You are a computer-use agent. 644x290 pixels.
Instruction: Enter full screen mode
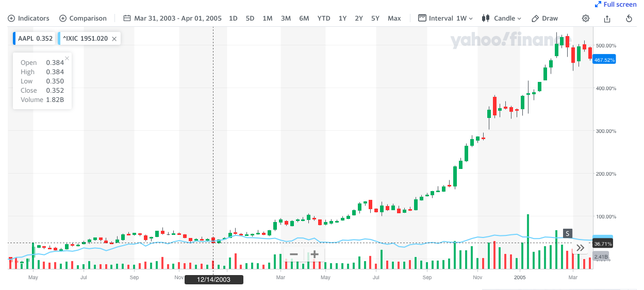coord(616,5)
